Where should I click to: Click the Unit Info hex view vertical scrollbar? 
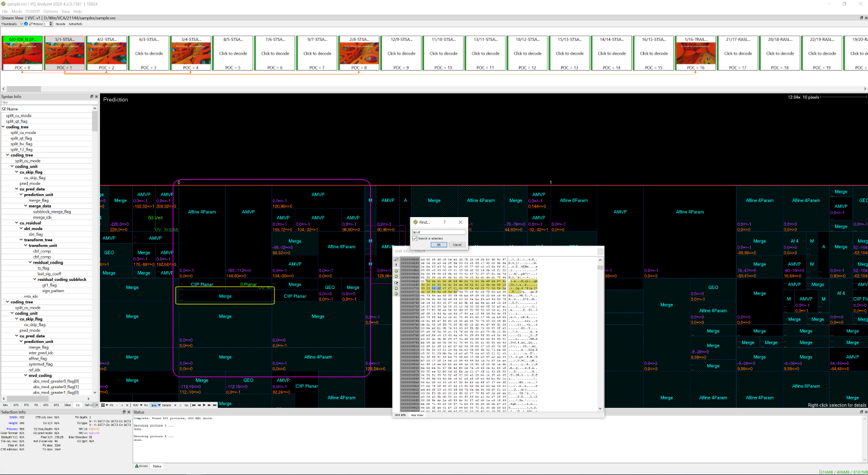[x=600, y=335]
